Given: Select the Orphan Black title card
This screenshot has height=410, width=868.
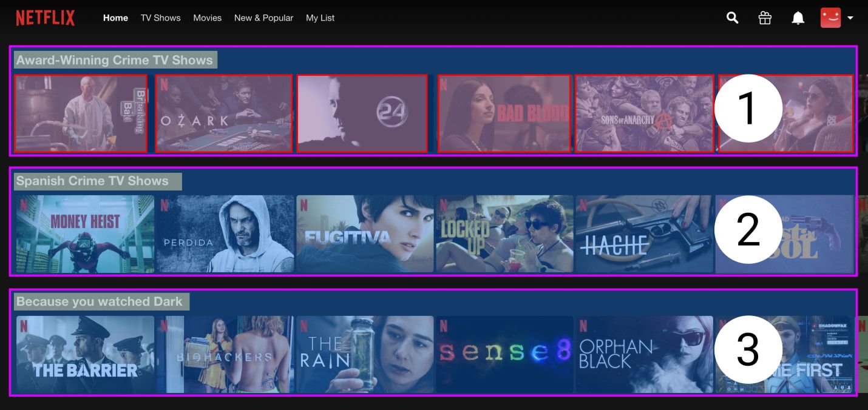Looking at the screenshot, I should tap(644, 354).
